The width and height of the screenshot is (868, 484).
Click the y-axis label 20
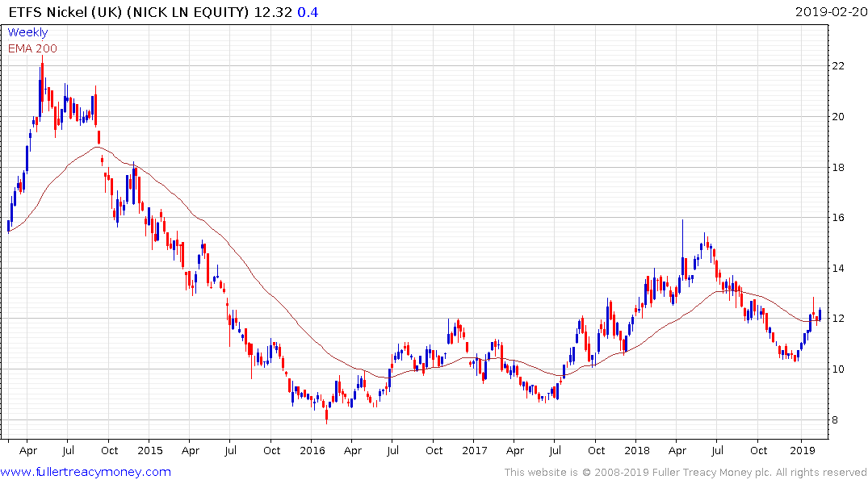[x=838, y=117]
